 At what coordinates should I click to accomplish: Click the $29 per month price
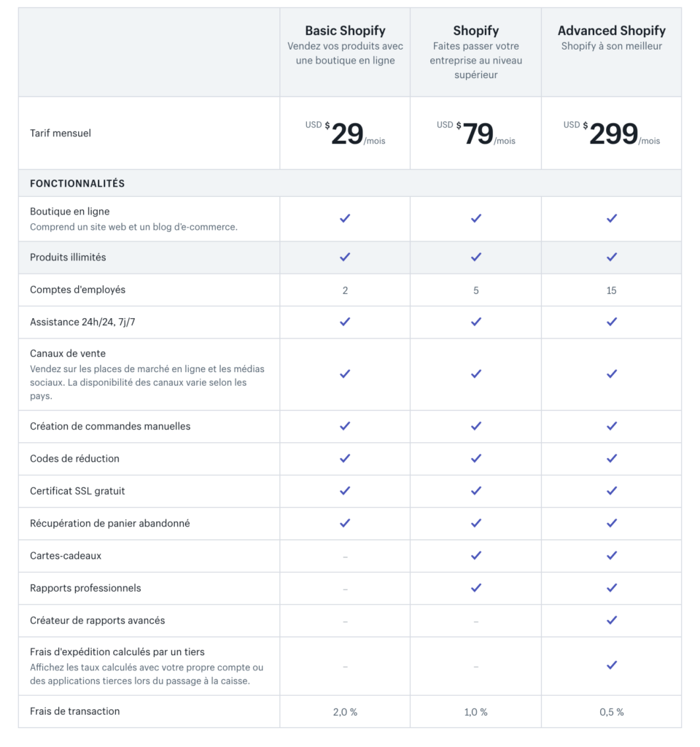click(x=346, y=134)
